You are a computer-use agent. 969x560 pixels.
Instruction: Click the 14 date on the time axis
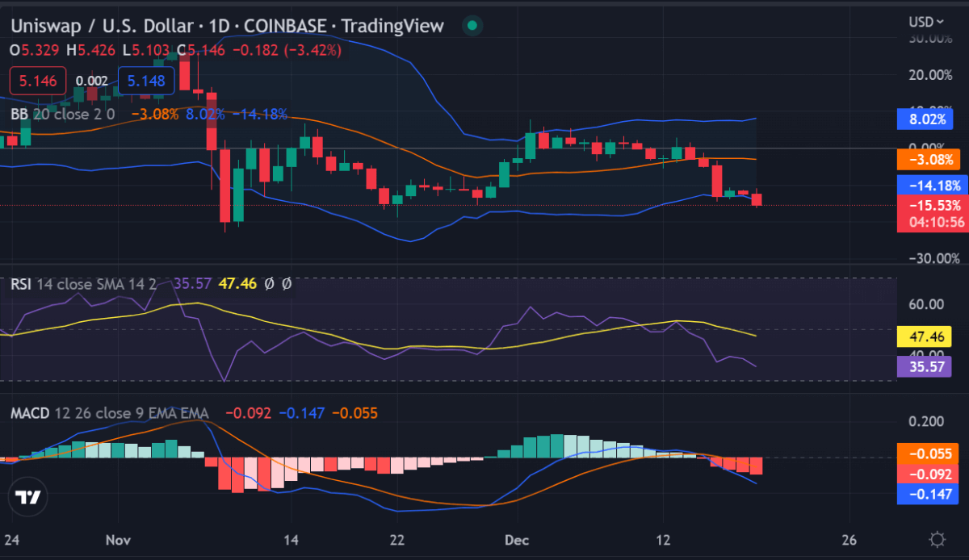tap(292, 539)
